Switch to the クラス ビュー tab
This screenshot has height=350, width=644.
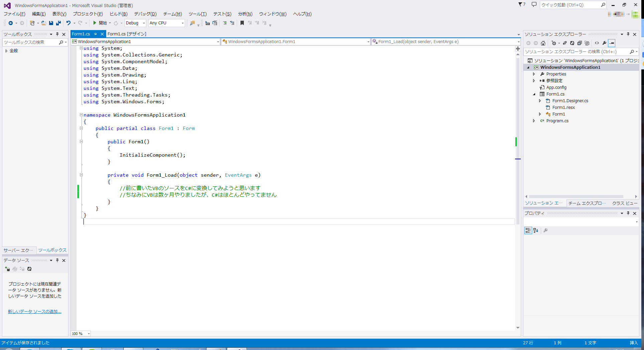tap(625, 203)
